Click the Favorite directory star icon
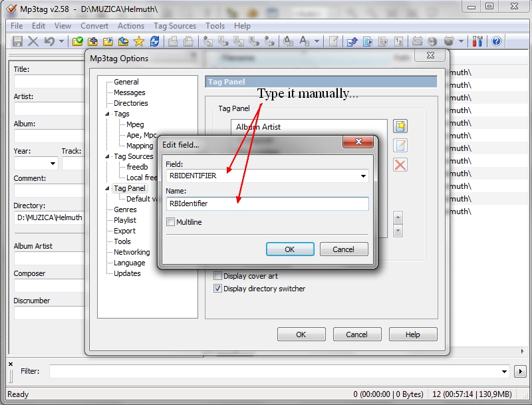Viewport: 532px width, 405px height. [139, 41]
